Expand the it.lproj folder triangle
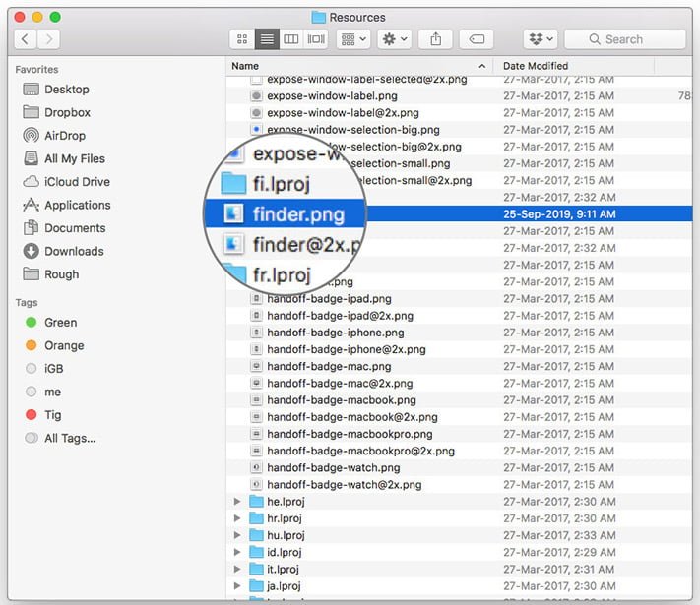700x605 pixels. (x=237, y=569)
